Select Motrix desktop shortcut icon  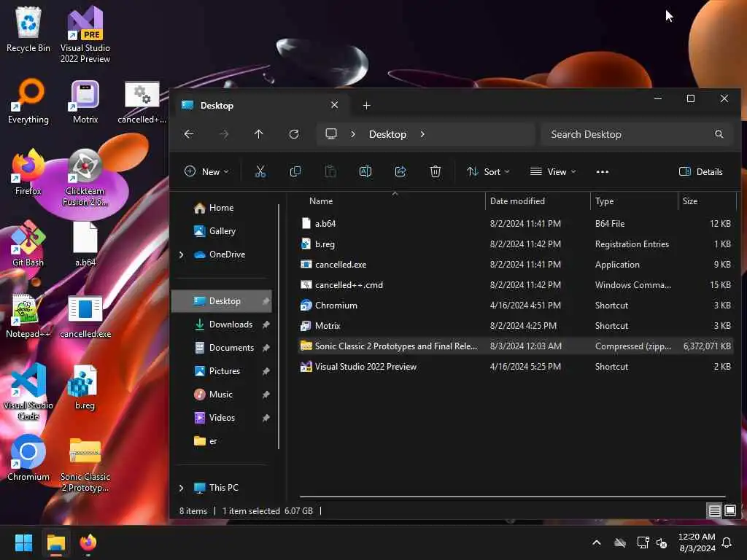click(x=85, y=101)
